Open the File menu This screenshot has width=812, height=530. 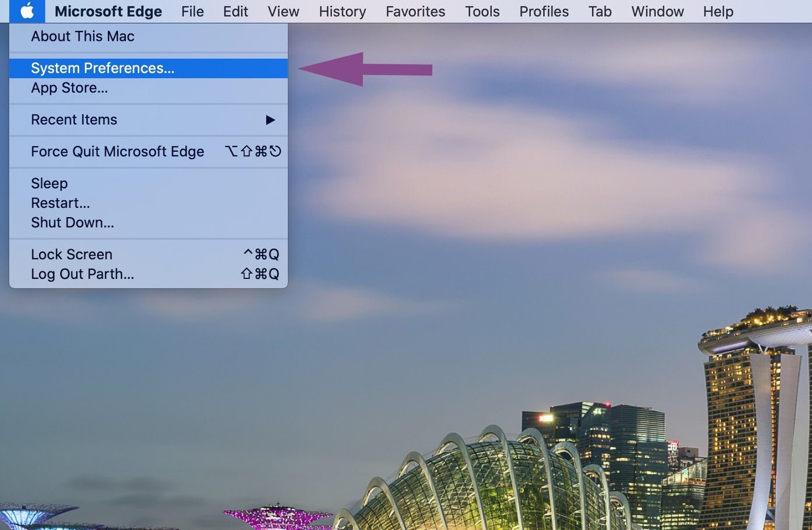192,11
